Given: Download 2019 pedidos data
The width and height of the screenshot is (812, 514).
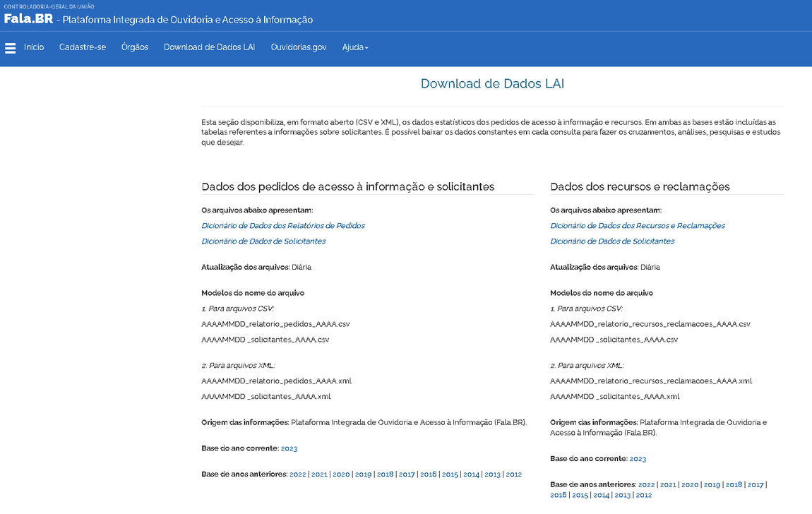Looking at the screenshot, I should [362, 474].
